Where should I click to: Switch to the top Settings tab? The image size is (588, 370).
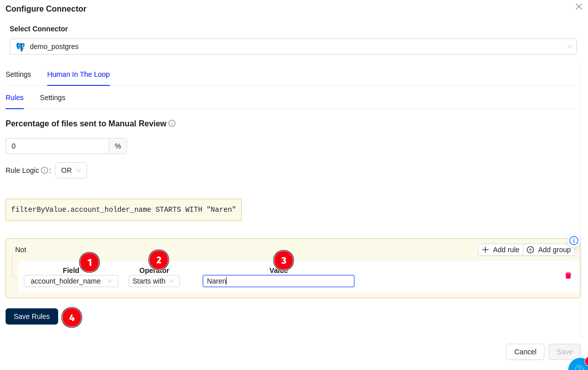pos(18,74)
